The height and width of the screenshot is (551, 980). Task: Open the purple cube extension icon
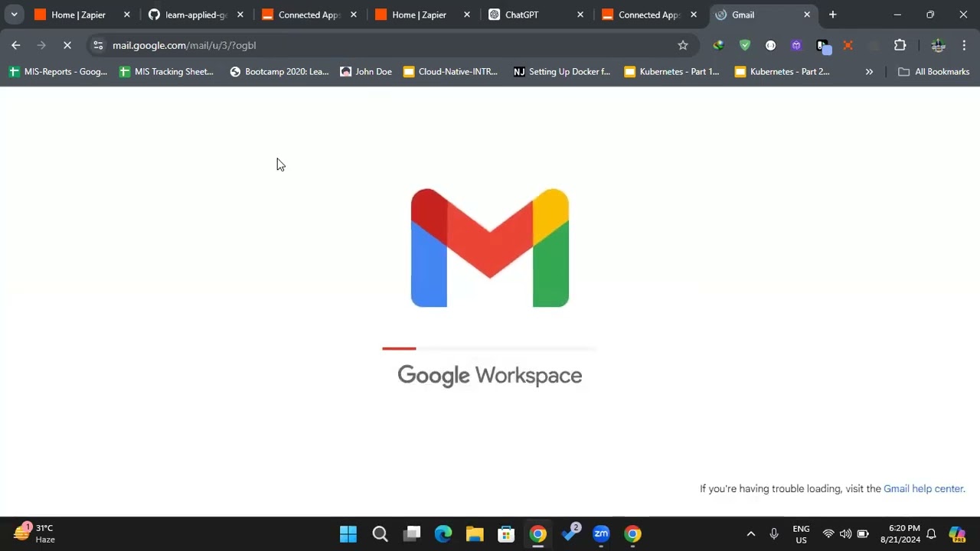click(796, 45)
